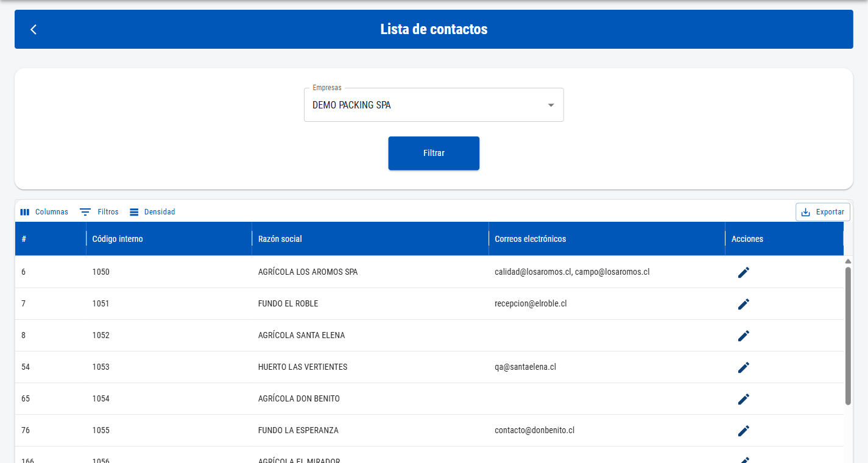
Task: Click the 'Lista de contactos' title
Action: coord(434,29)
